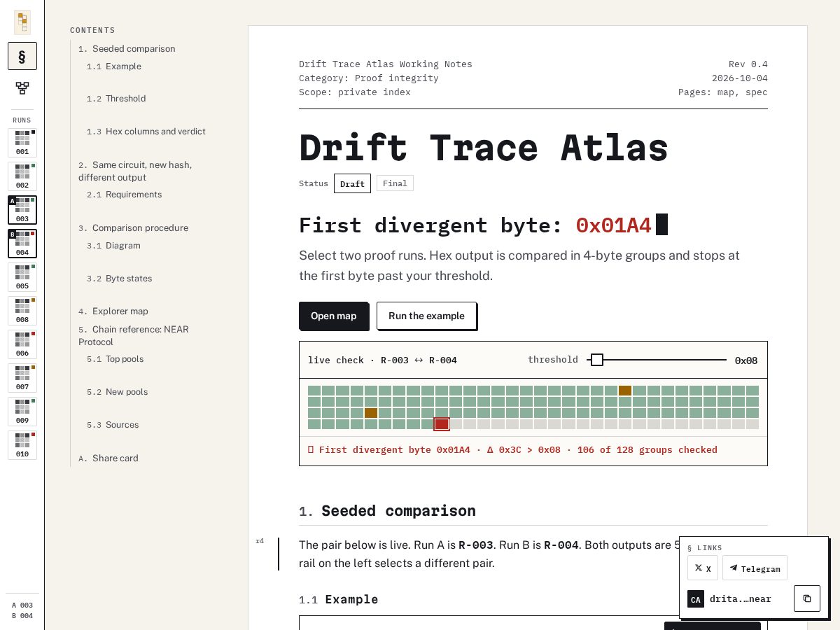Select the section (§) notes view icon

(x=22, y=56)
